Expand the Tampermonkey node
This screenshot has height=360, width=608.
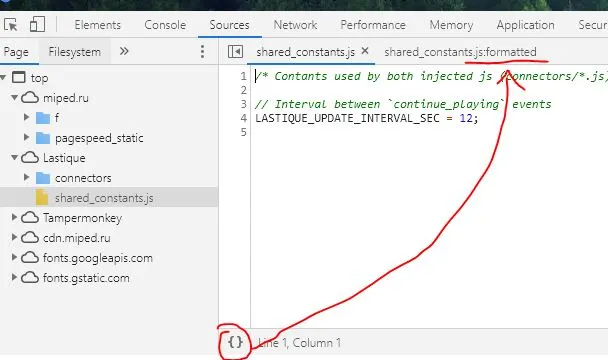14,217
